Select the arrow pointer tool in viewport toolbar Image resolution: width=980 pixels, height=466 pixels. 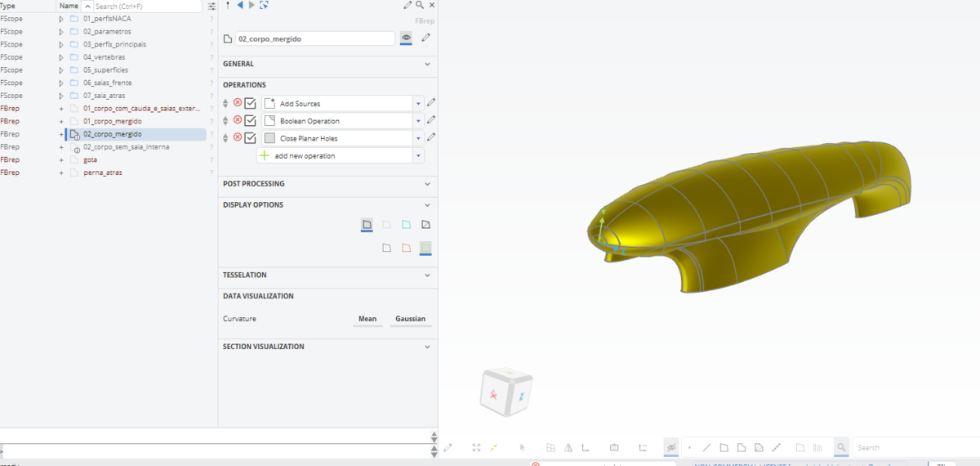tap(522, 447)
